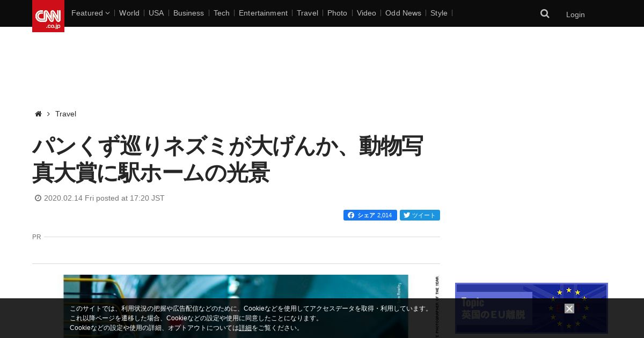644x338 pixels.
Task: Close the cookie notice banner
Action: pyautogui.click(x=569, y=308)
